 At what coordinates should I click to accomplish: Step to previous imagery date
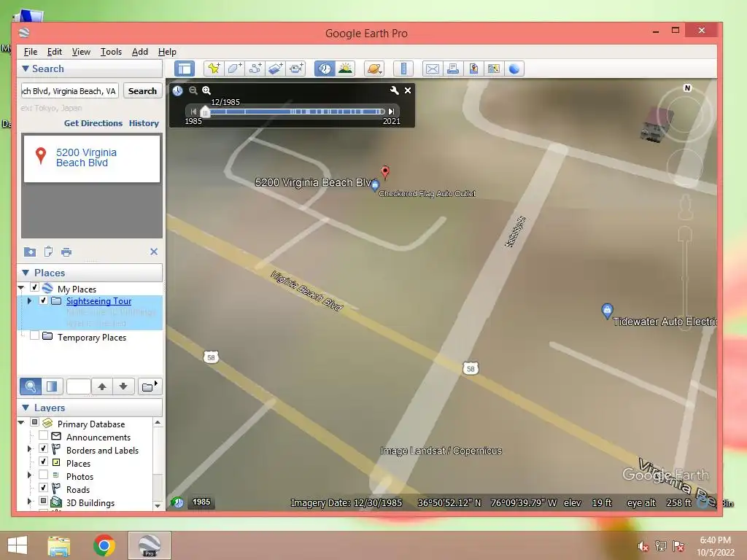click(193, 112)
